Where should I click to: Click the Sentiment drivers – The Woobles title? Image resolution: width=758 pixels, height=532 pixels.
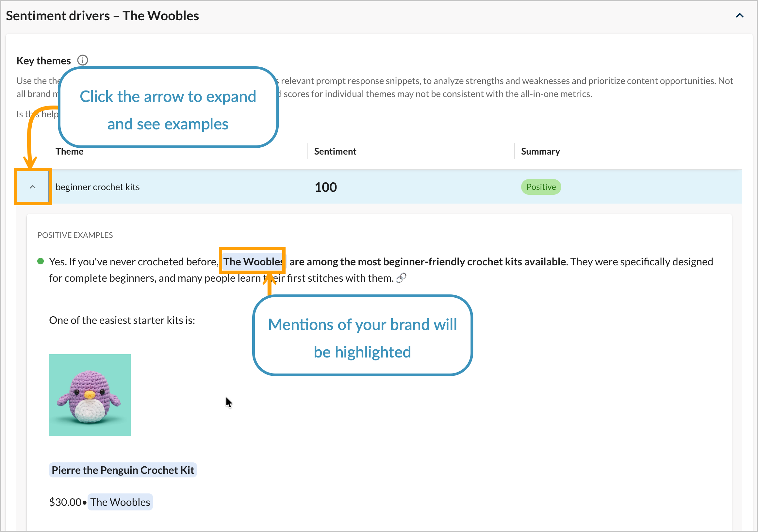[x=102, y=16]
